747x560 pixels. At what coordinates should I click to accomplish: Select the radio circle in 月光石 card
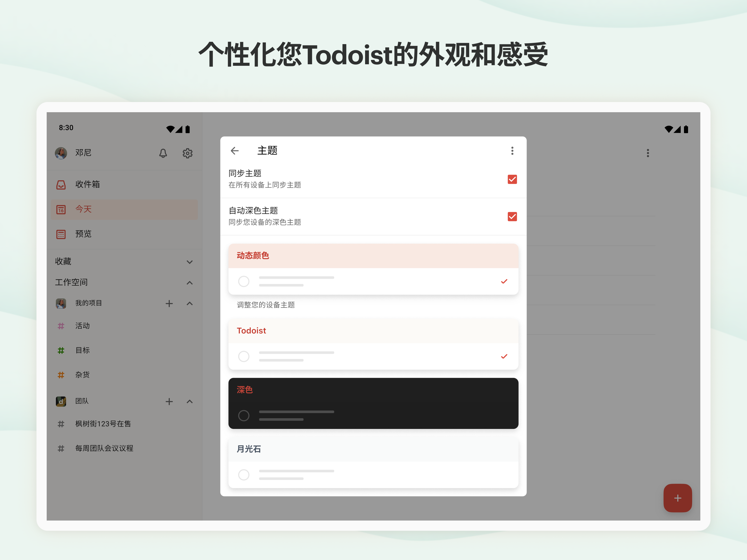243,475
